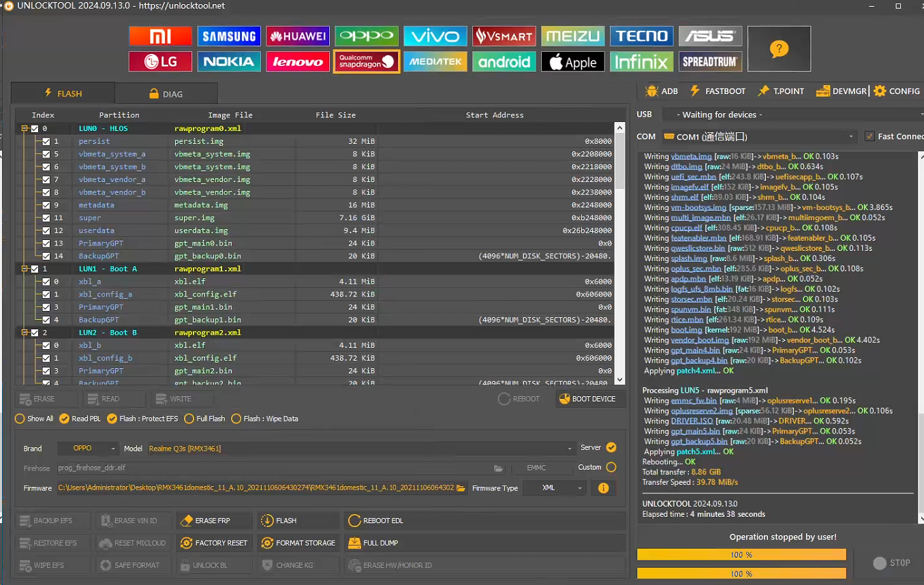Select the Samsung brand logo
Image resolution: width=924 pixels, height=585 pixels.
229,36
